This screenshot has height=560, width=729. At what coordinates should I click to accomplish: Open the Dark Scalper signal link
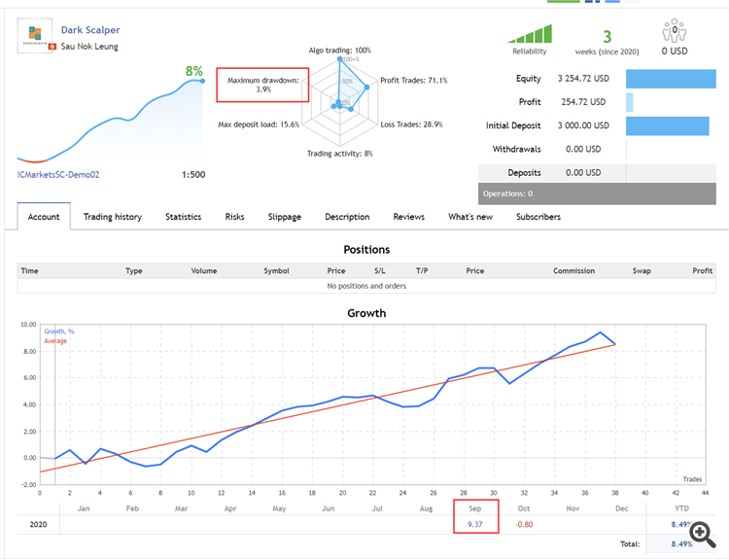90,30
